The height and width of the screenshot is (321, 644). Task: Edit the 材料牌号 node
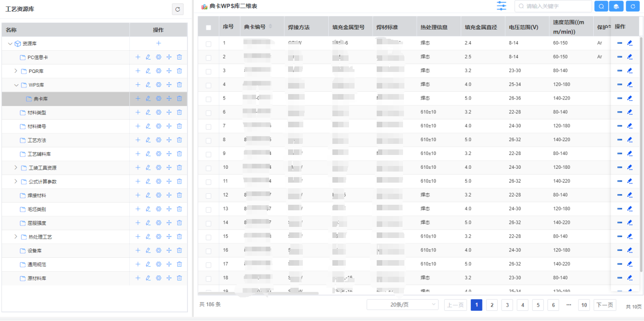[x=148, y=126]
